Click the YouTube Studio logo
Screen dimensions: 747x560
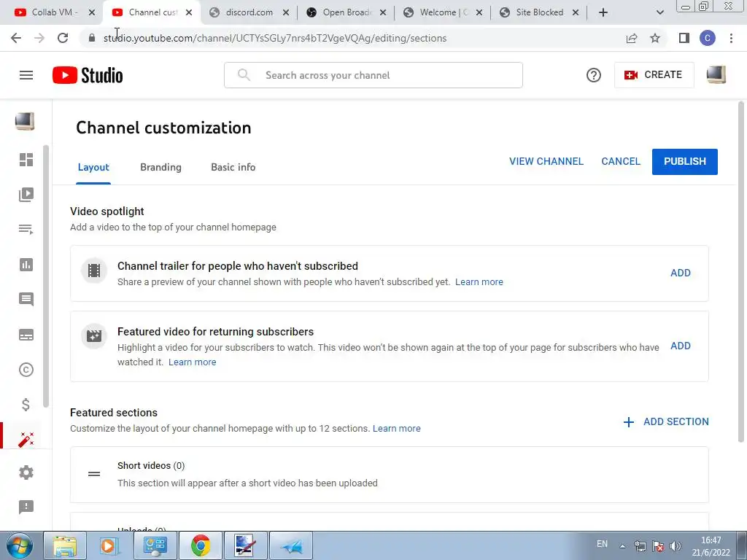(88, 75)
